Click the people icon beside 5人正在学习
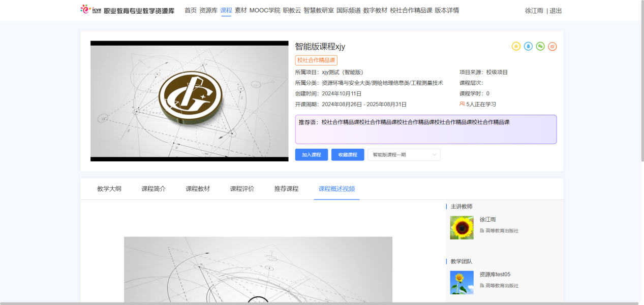This screenshot has height=305, width=644. coord(462,104)
